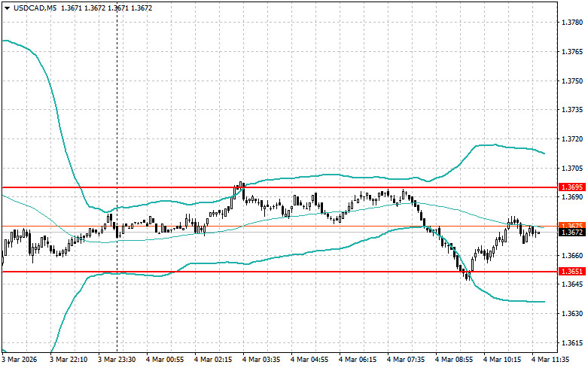Click the 1.3705 price axis value
588x368 pixels.
(x=572, y=169)
